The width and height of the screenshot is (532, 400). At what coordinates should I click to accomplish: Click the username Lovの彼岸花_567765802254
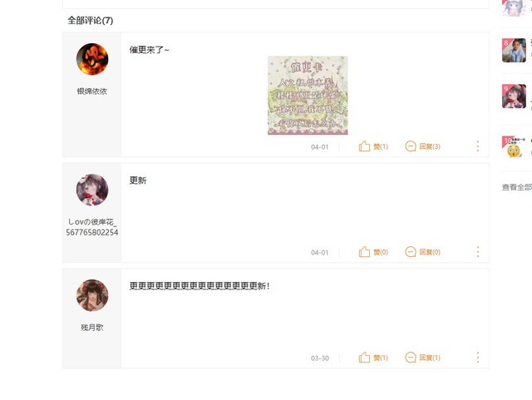point(92,227)
